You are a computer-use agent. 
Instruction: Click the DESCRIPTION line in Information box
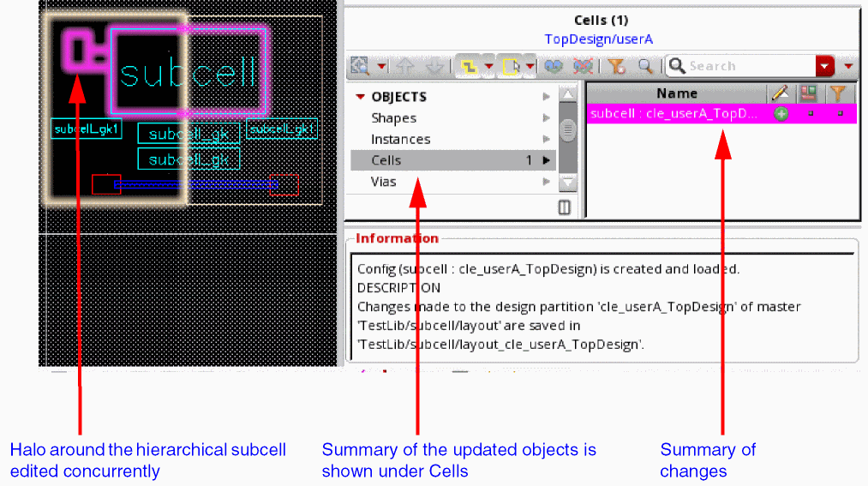click(x=398, y=288)
